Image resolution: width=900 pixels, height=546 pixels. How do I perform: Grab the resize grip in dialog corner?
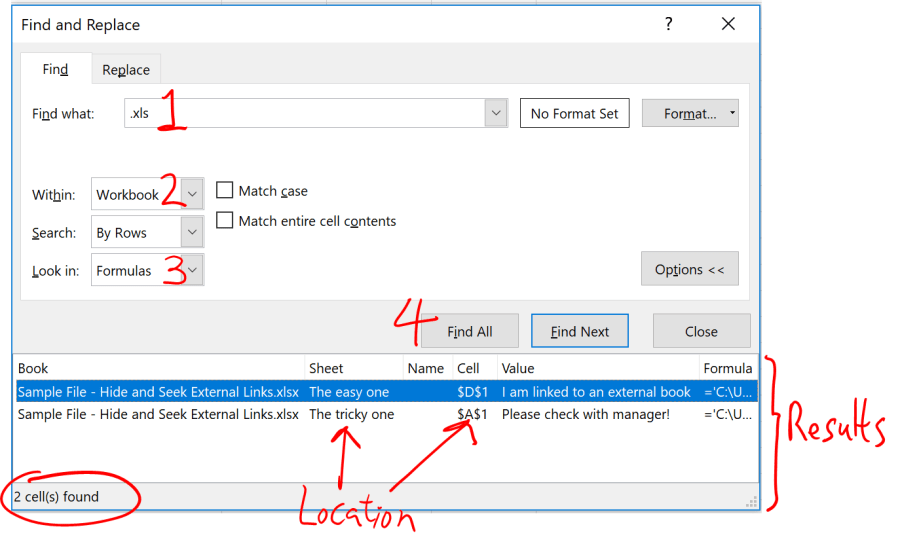[751, 502]
